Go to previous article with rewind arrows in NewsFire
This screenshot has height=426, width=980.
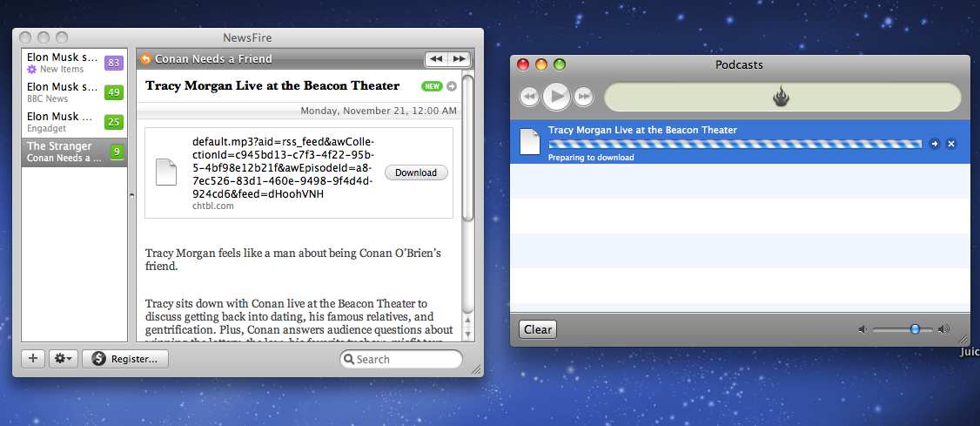(436, 58)
